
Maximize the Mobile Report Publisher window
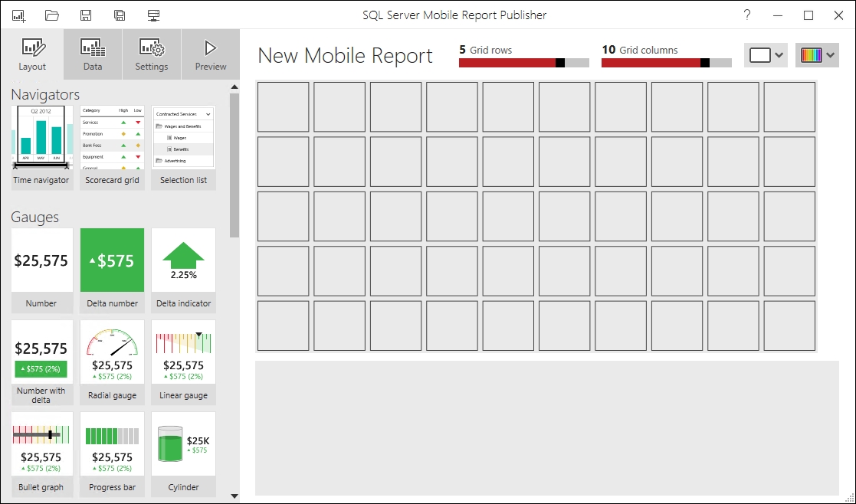[808, 15]
